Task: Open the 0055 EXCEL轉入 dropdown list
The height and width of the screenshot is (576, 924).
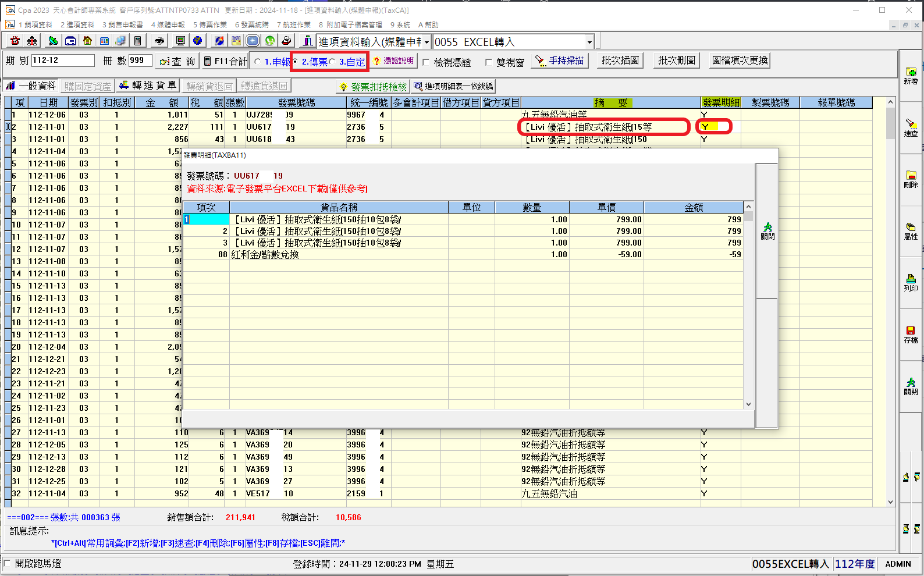Action: (589, 42)
